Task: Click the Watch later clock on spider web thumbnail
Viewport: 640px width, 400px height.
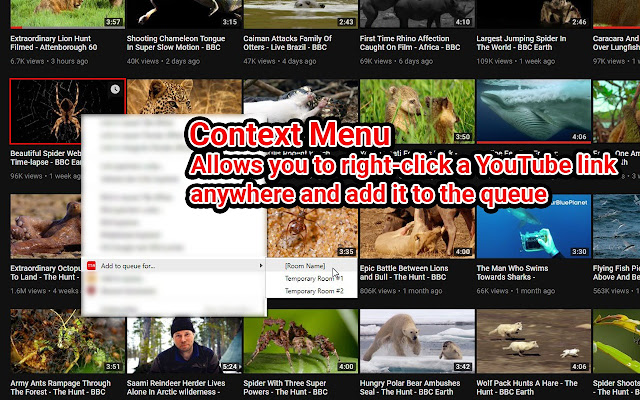Action: [x=115, y=89]
